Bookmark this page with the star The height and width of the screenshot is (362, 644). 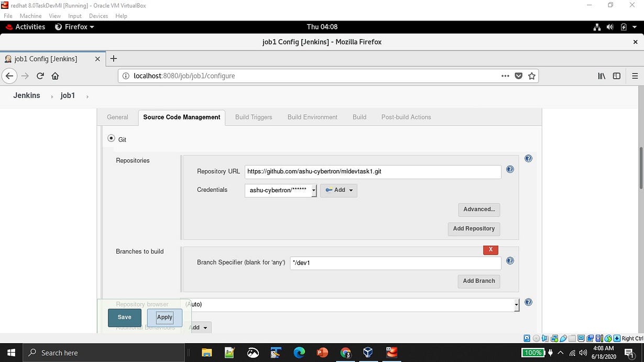532,76
